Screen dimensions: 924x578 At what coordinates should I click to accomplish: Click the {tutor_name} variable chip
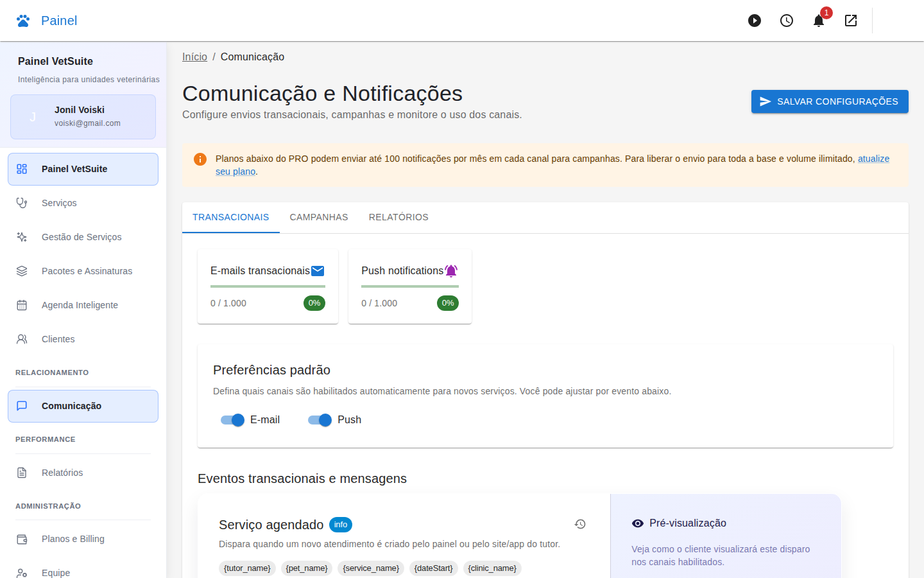[247, 568]
